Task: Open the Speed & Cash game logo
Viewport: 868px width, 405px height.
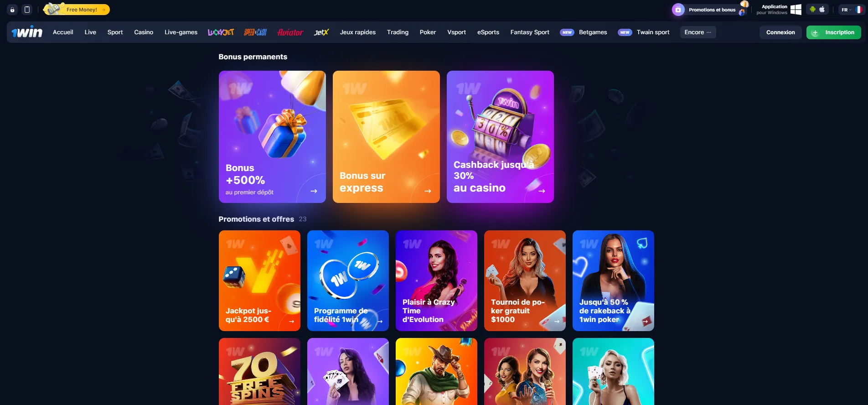Action: 255,32
